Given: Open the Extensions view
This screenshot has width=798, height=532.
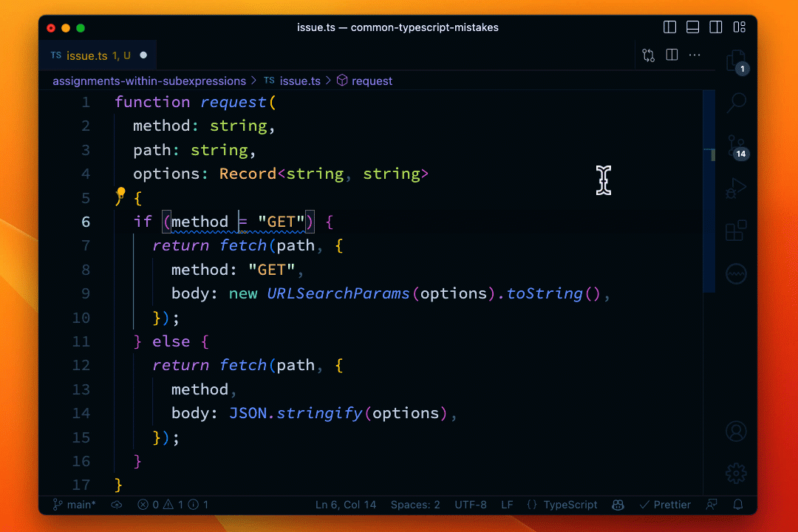Looking at the screenshot, I should 736,231.
